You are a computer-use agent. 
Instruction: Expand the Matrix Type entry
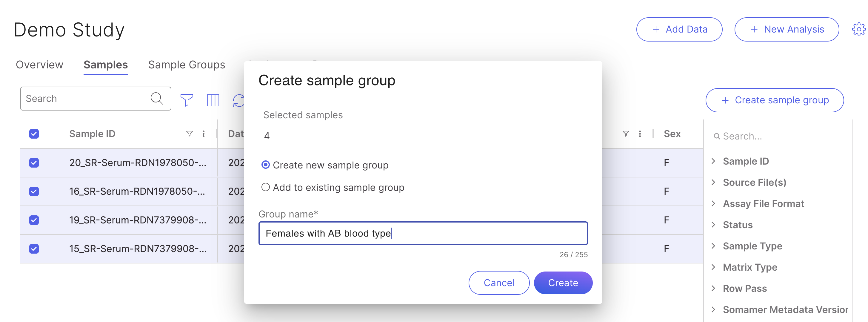coord(713,267)
